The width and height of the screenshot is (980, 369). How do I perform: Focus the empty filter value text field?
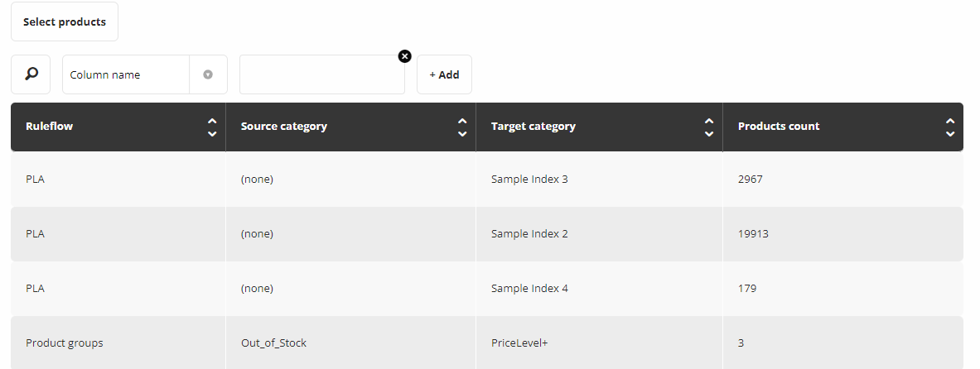[x=322, y=74]
